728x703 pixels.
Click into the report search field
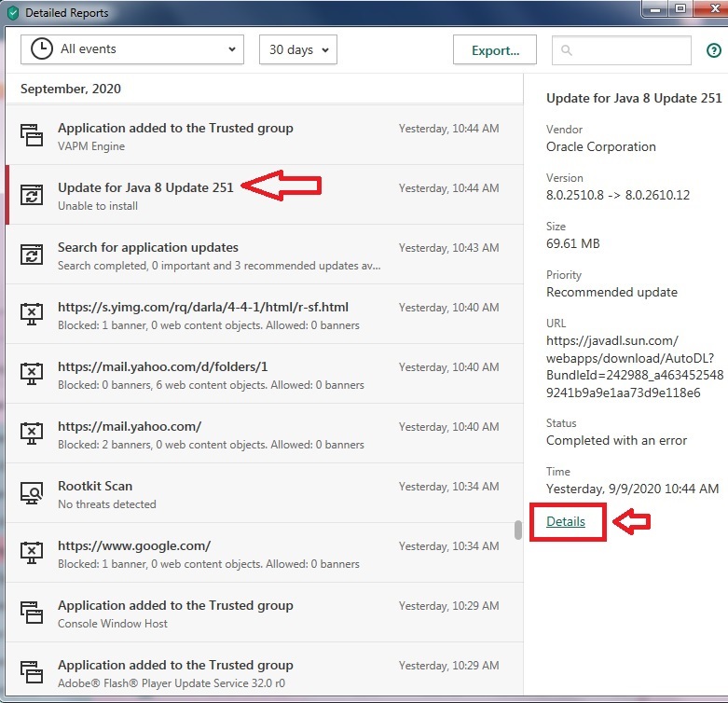tap(621, 50)
